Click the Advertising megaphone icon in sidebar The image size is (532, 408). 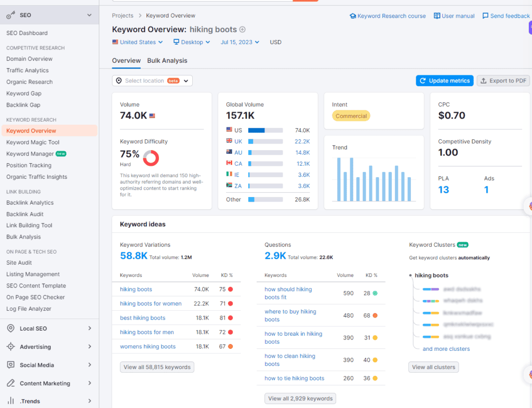11,346
